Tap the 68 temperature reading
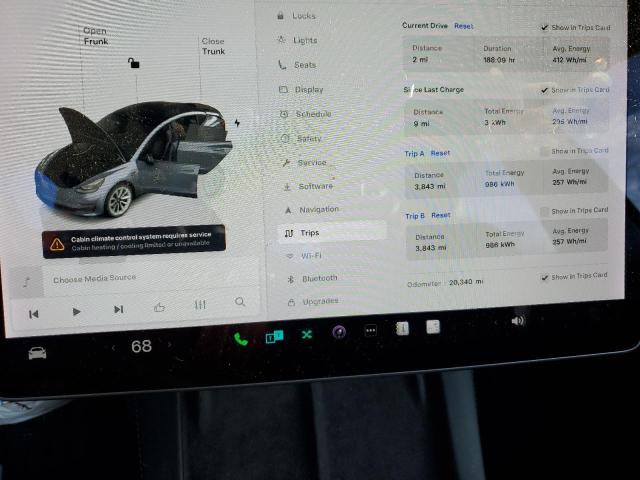640x480 pixels. 141,347
